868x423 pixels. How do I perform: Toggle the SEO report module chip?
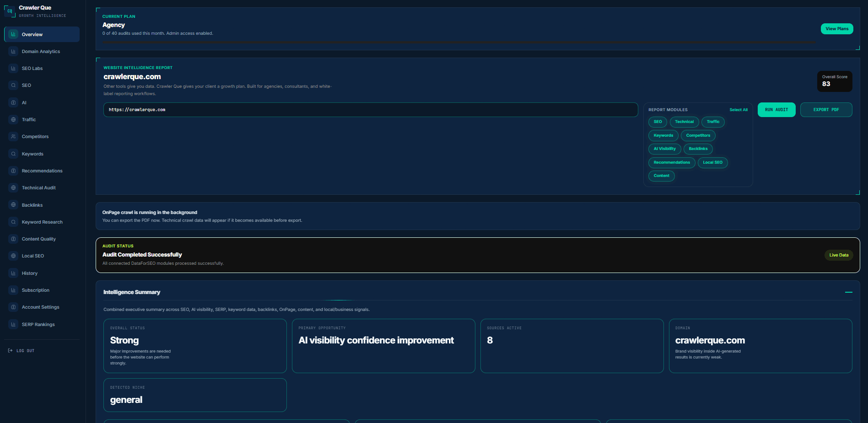658,122
